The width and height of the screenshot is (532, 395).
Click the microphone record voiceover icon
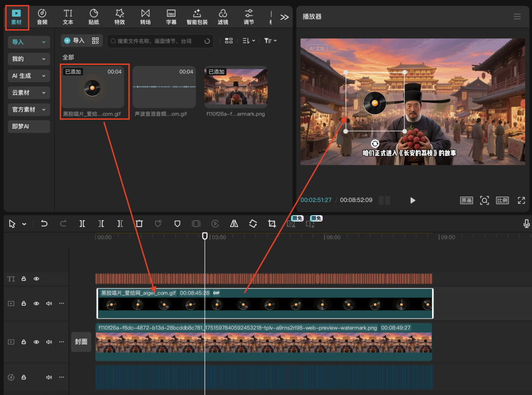pos(527,224)
